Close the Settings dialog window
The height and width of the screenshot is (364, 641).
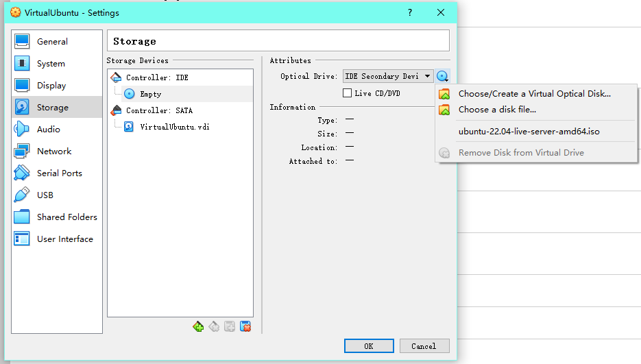tap(441, 12)
